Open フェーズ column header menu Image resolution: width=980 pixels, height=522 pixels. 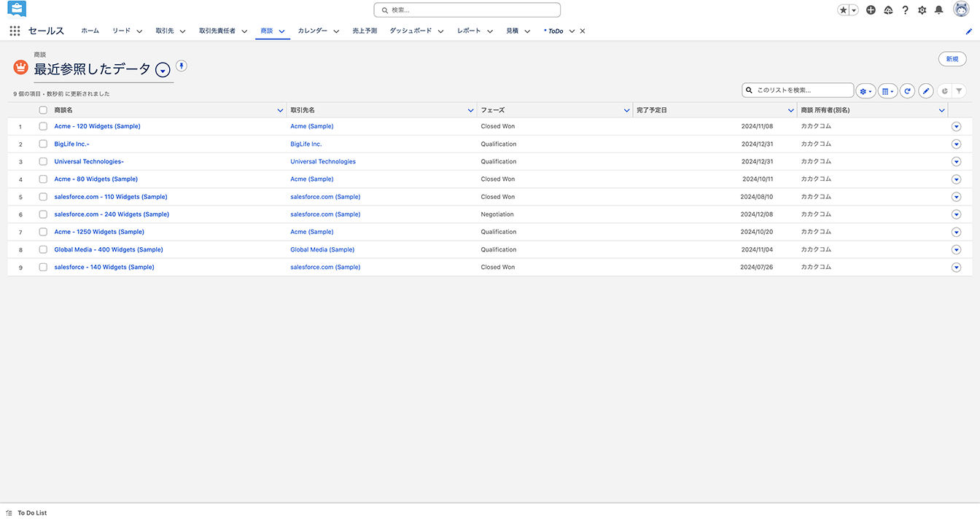[x=627, y=110]
